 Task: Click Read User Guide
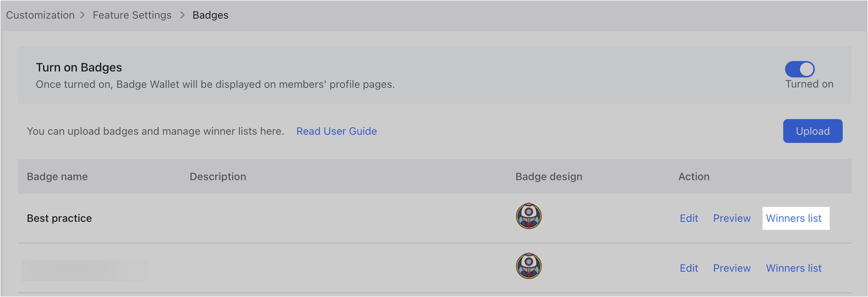(337, 131)
